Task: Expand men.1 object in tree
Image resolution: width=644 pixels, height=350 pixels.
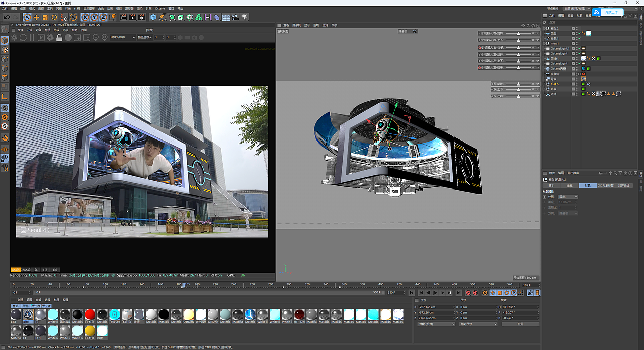Action: coord(545,43)
